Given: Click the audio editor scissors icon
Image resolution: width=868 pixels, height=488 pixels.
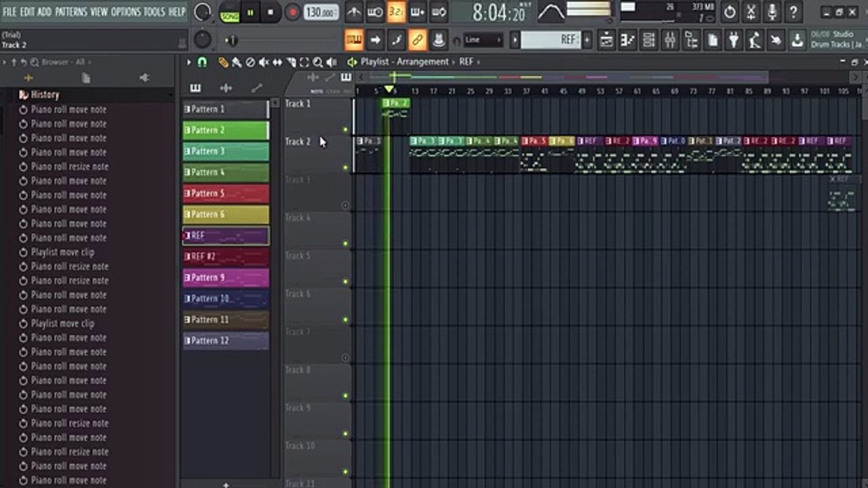Looking at the screenshot, I should [x=751, y=12].
